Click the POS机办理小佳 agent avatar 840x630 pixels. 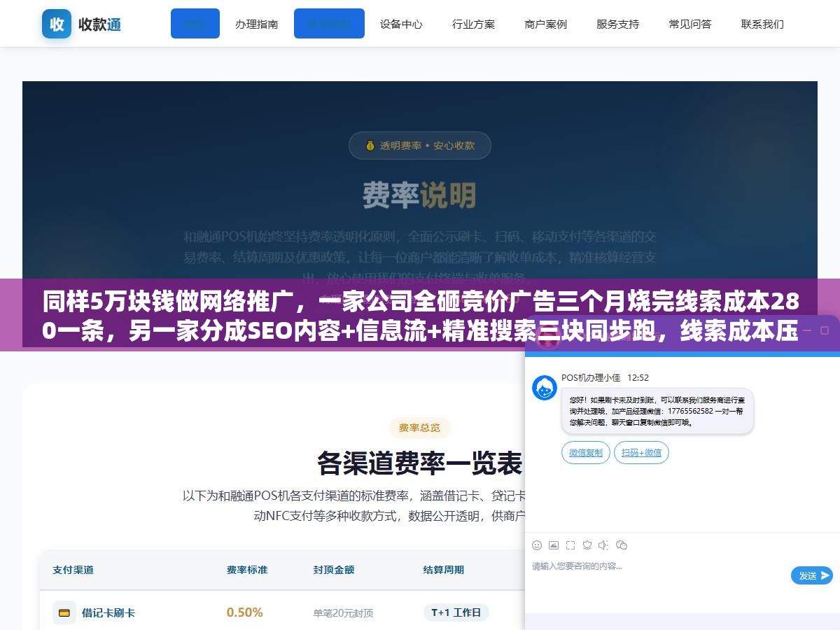point(545,388)
